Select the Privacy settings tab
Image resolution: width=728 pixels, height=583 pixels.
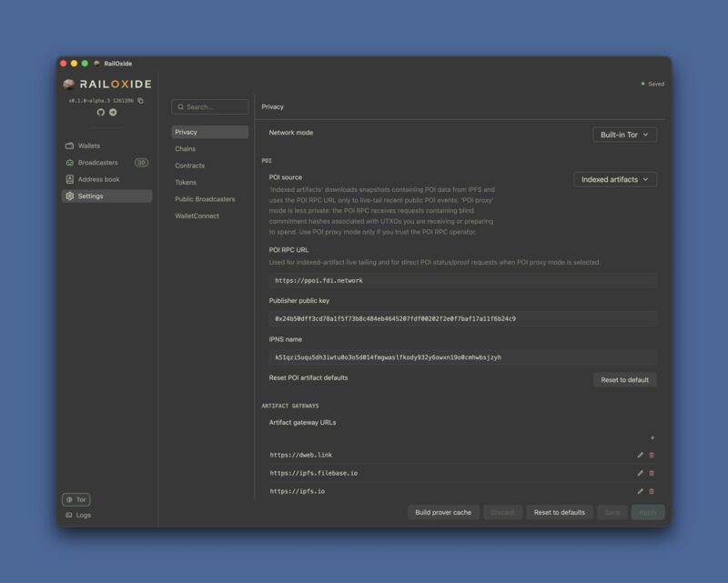(x=210, y=132)
